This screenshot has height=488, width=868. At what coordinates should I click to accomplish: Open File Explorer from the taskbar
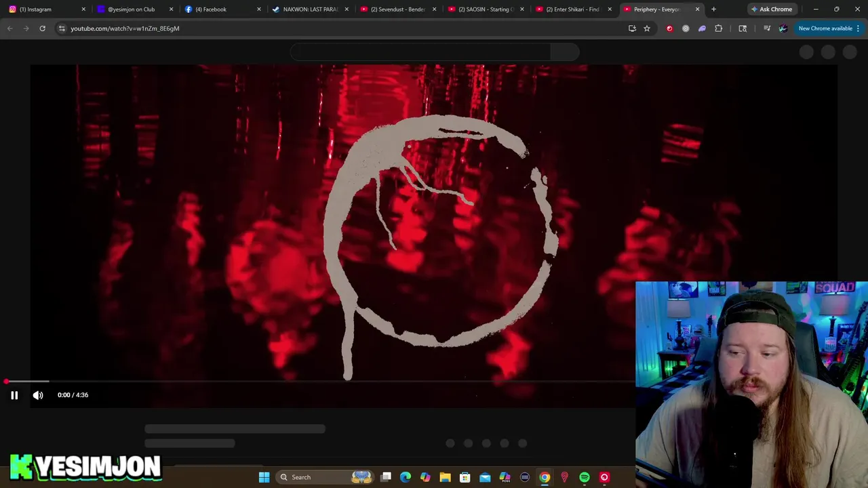coord(445,477)
